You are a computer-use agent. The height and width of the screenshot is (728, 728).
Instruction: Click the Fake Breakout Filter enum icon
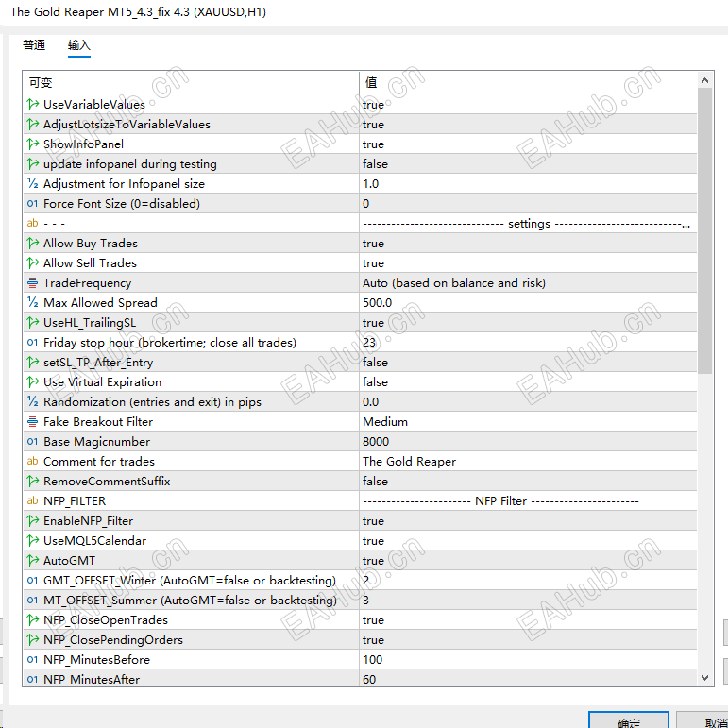[32, 421]
